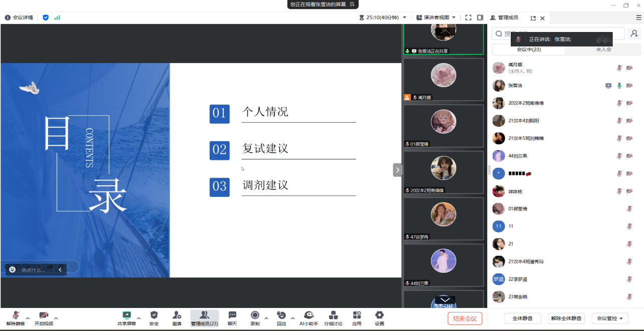Collapse video strip with the right-arrow handle
The width and height of the screenshot is (644, 331).
click(397, 170)
